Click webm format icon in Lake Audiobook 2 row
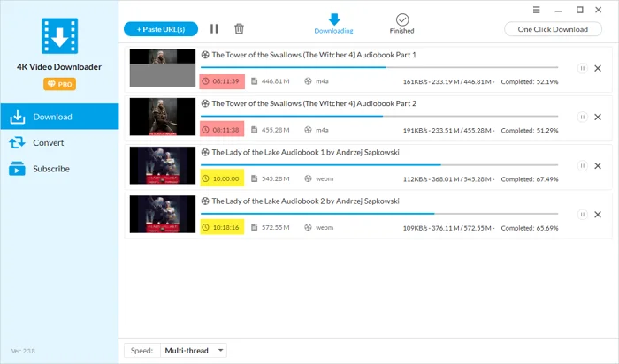This screenshot has height=364, width=619. coord(308,227)
